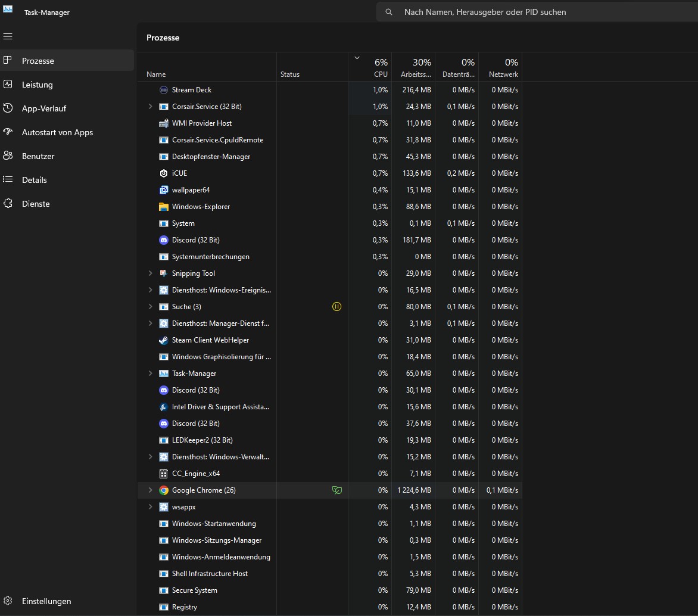Select the Corsair.Service.CpuIdRemote row
698x616 pixels.
pyautogui.click(x=330, y=140)
